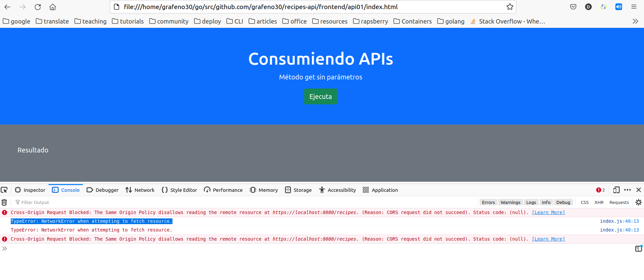Image resolution: width=644 pixels, height=280 pixels.
Task: Toggle responsive design mode
Action: coord(616,190)
